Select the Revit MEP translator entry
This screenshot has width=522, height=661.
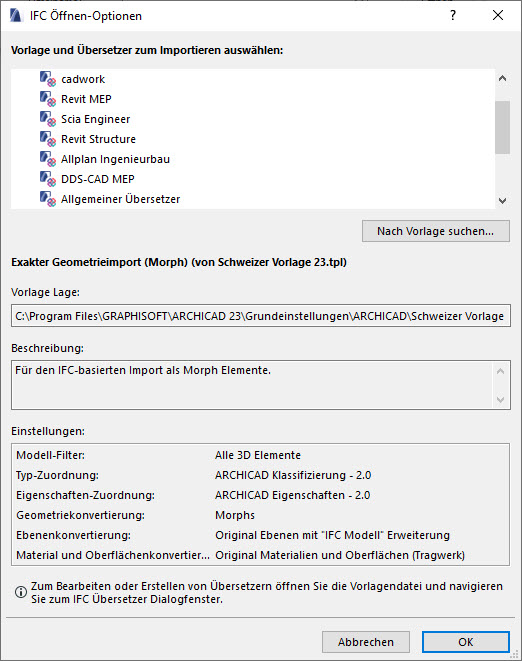pyautogui.click(x=86, y=99)
